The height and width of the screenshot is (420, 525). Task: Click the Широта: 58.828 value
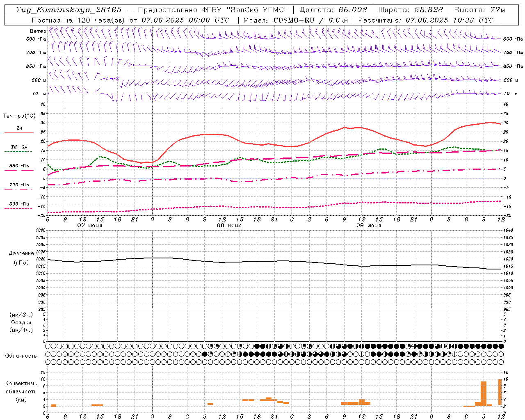point(411,10)
